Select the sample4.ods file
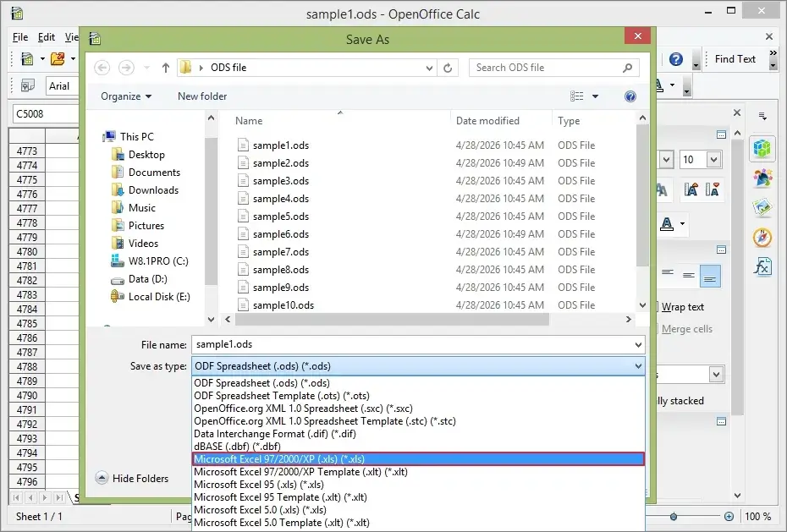This screenshot has height=532, width=787. 281,199
